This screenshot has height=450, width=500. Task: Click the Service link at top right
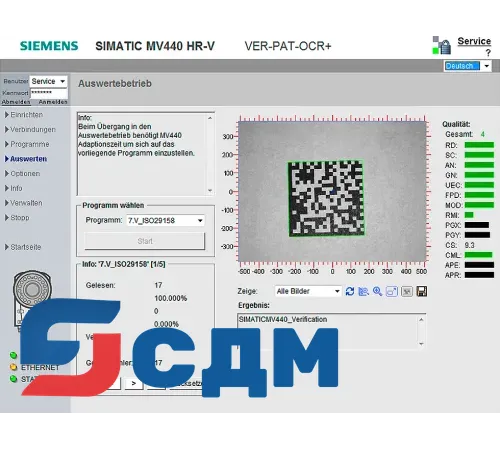click(x=474, y=41)
